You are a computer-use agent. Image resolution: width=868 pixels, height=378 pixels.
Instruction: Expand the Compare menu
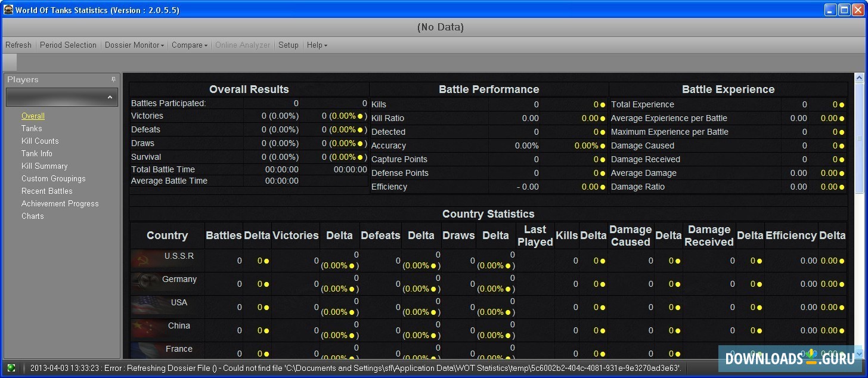pyautogui.click(x=190, y=45)
